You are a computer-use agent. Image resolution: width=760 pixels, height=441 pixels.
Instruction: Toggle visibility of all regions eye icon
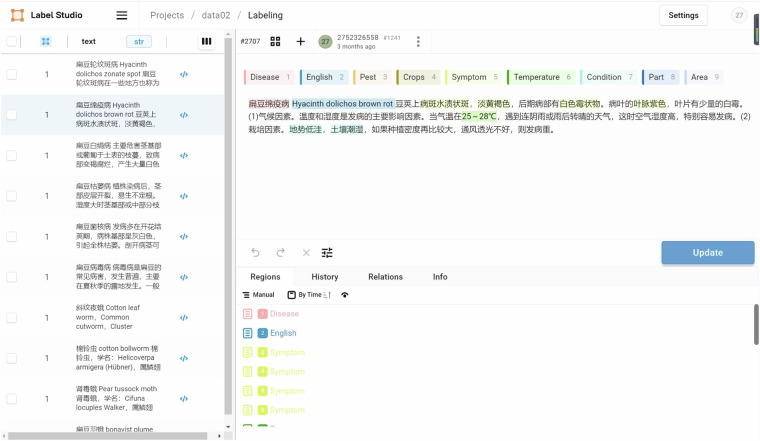[345, 295]
